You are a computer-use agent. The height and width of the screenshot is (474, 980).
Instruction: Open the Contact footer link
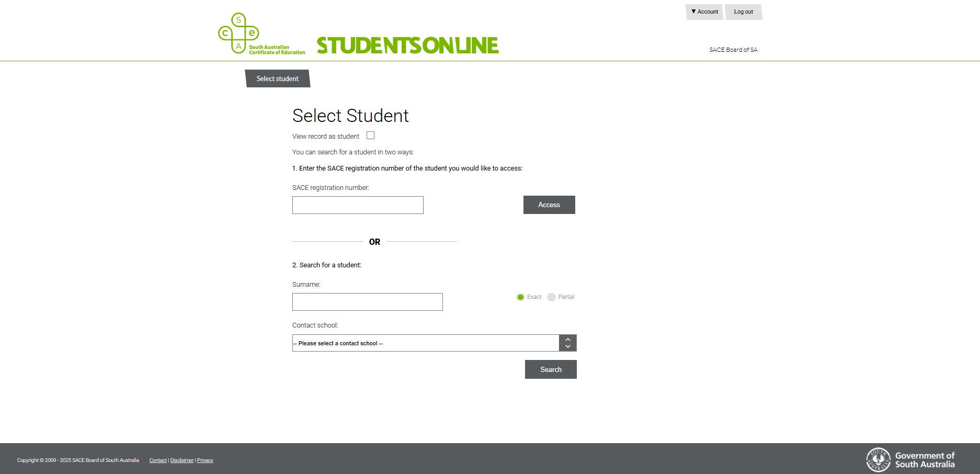[158, 460]
